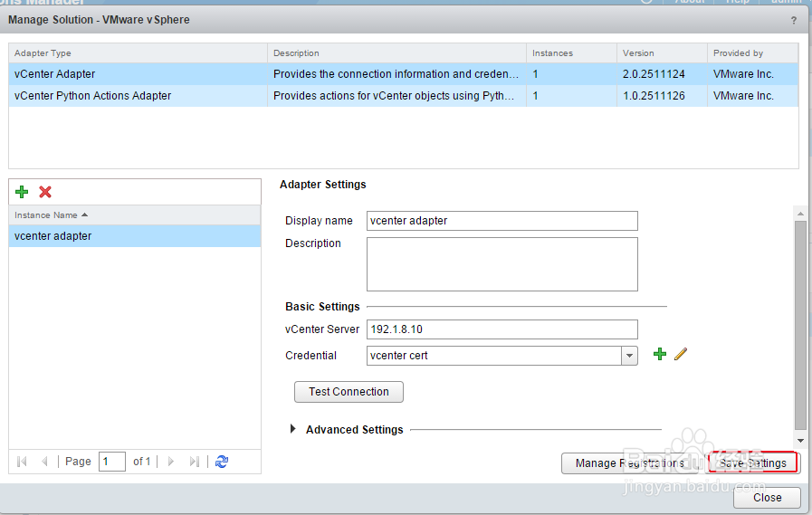The height and width of the screenshot is (515, 812).
Task: Click the Instances column header
Action: coord(571,53)
